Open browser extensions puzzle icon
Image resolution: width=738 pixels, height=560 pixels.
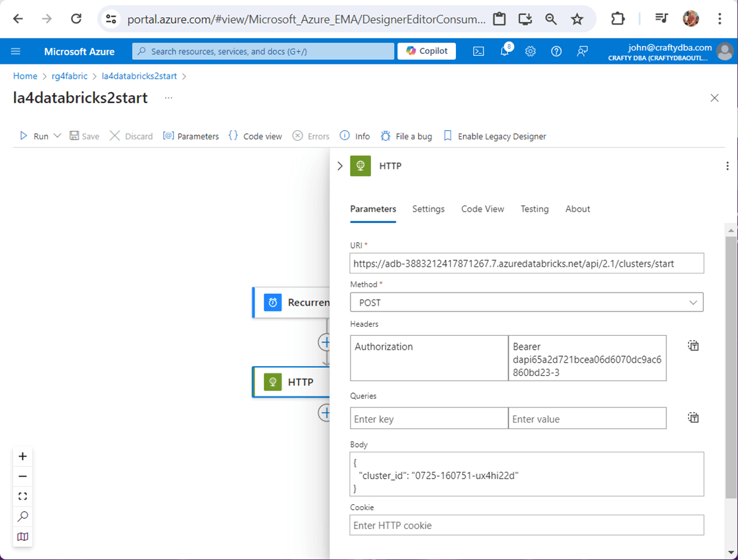618,19
